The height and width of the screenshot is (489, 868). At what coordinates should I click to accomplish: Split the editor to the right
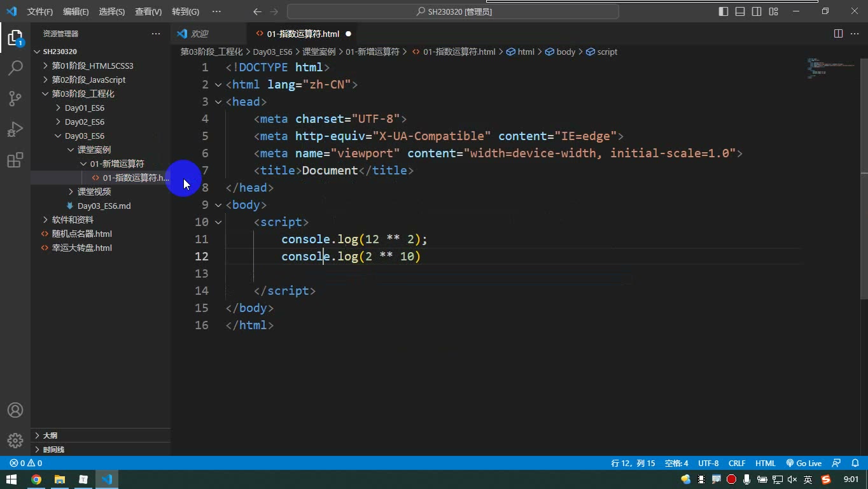(x=838, y=34)
